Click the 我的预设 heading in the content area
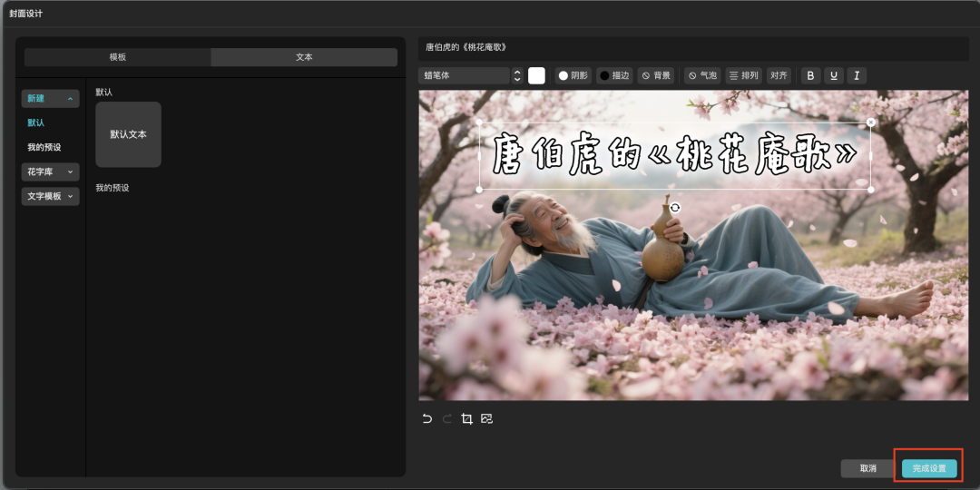Screen dimensions: 980x490 click(113, 188)
